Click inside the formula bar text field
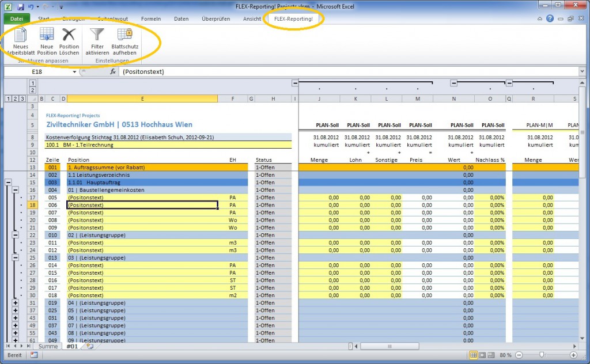The height and width of the screenshot is (364, 590). pos(346,72)
